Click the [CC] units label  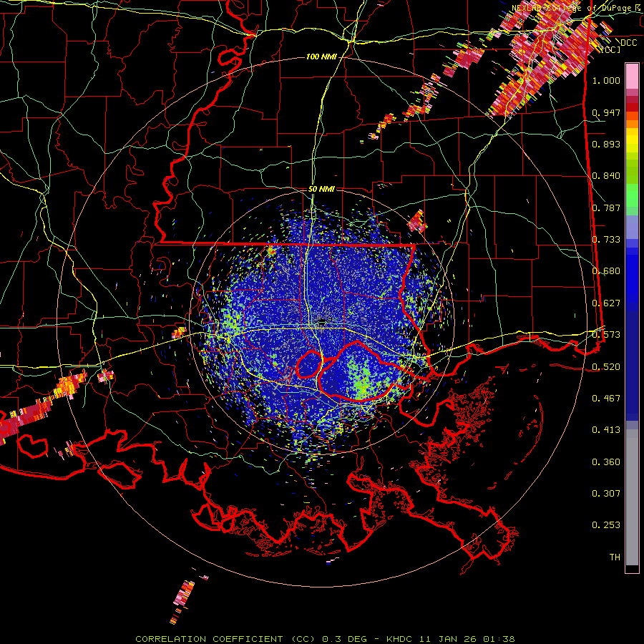click(611, 49)
